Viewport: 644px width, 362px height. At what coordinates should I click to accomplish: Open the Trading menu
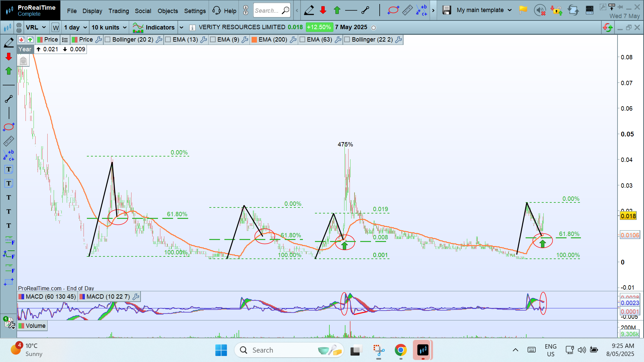coord(119,11)
